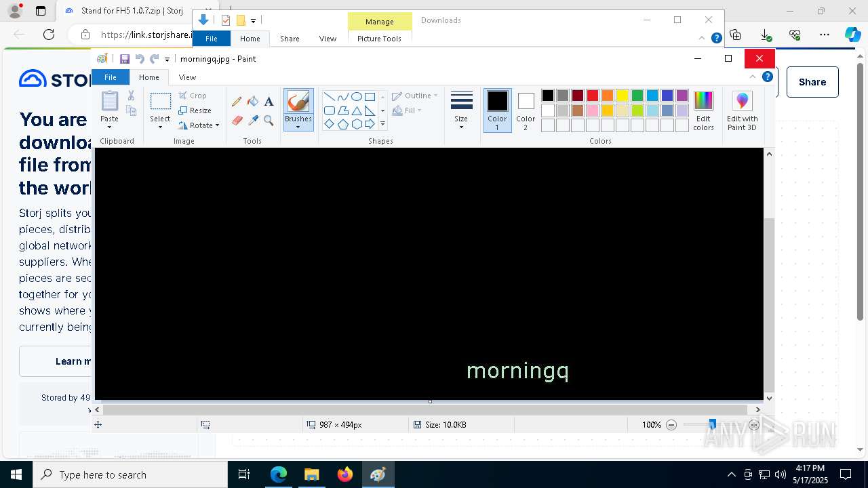Click the Save icon in Paint title bar

pos(125,59)
